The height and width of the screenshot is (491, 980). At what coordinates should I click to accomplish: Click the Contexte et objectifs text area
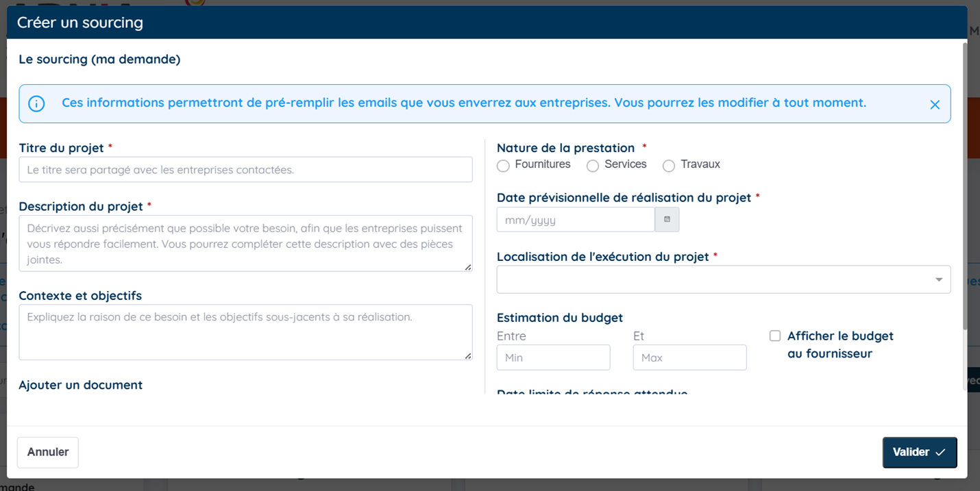coord(245,332)
